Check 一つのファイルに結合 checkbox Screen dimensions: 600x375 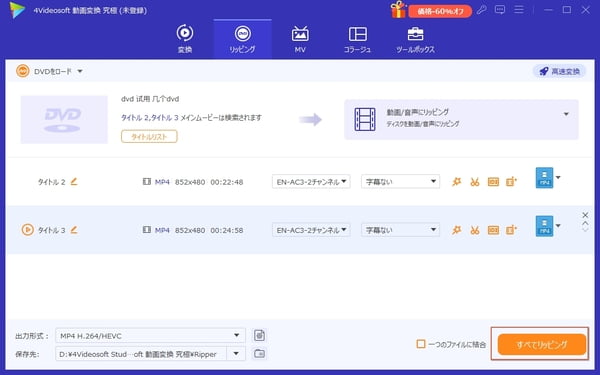tap(421, 344)
